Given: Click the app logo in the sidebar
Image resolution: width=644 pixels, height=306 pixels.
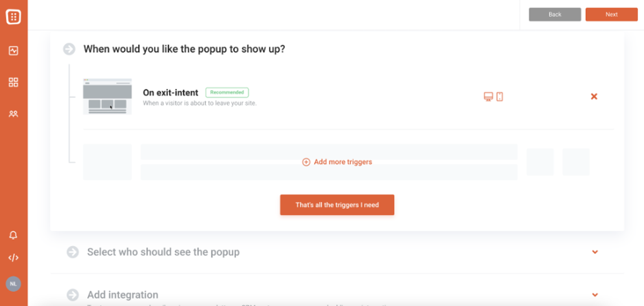Looking at the screenshot, I should (x=13, y=16).
